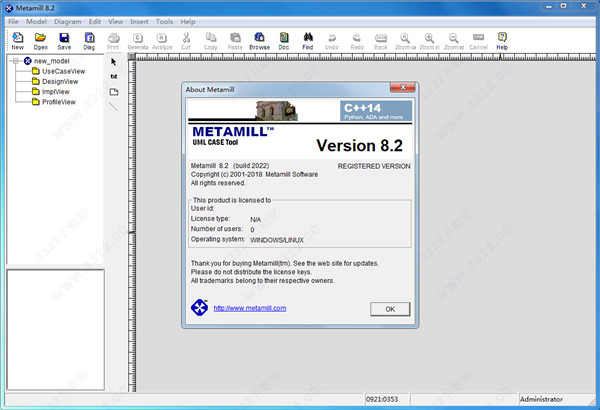
Task: Click the Diag toolbar icon
Action: 89,38
